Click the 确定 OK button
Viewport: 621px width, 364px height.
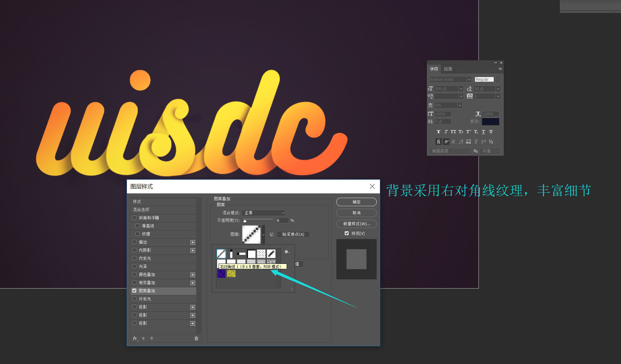356,202
